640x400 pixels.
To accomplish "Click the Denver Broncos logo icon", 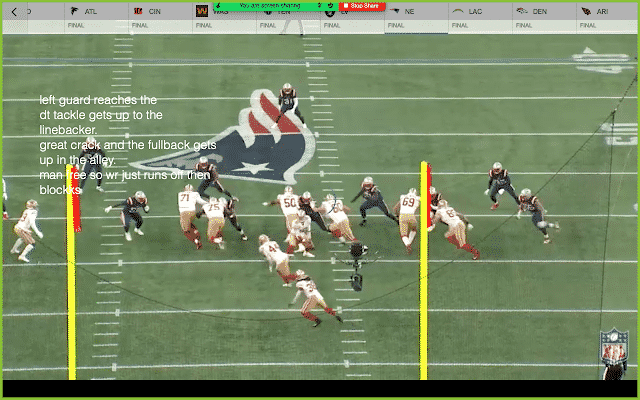I will tap(522, 11).
